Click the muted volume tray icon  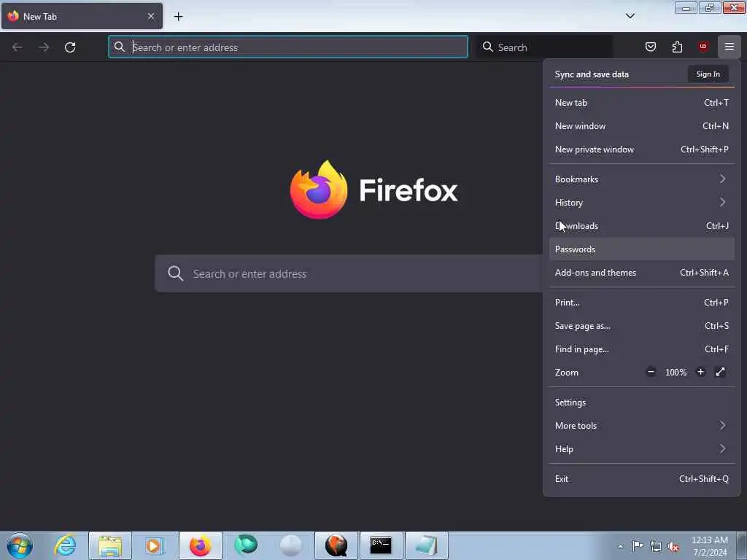pyautogui.click(x=673, y=547)
